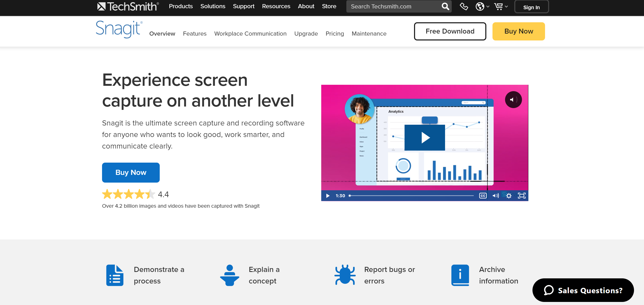Click the Explain a concept presenter icon

click(x=230, y=275)
